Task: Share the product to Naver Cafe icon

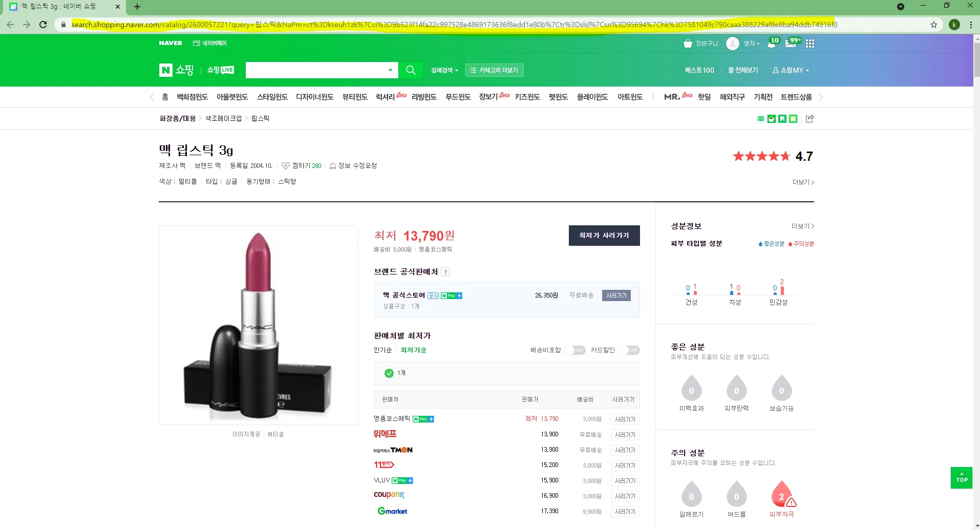Action: [772, 119]
